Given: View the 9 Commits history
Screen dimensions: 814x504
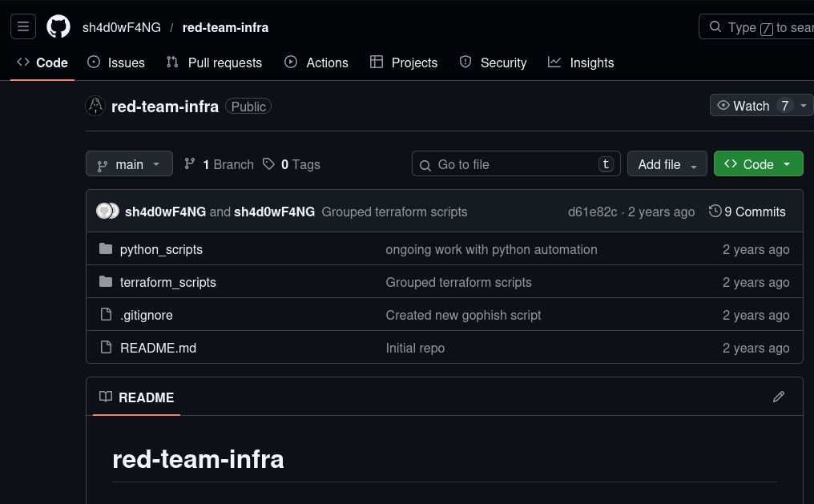Looking at the screenshot, I should click(x=748, y=212).
